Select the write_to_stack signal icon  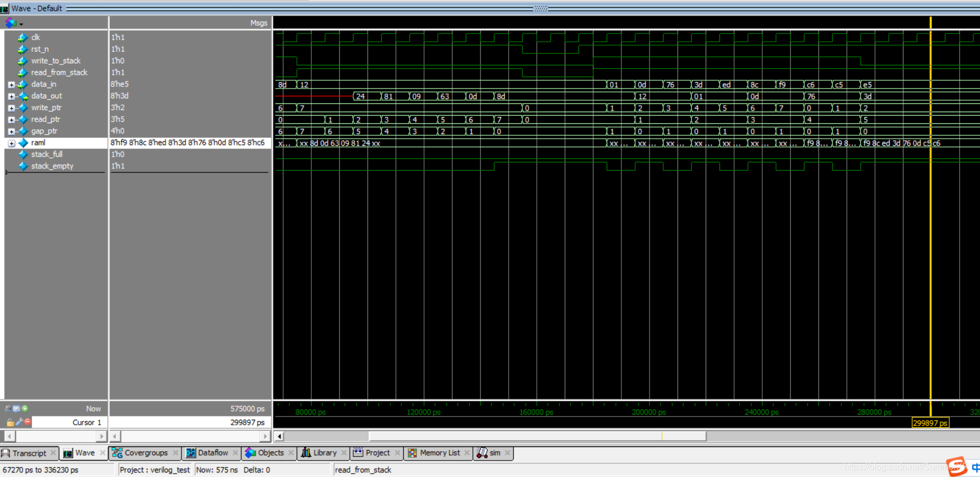[x=23, y=61]
